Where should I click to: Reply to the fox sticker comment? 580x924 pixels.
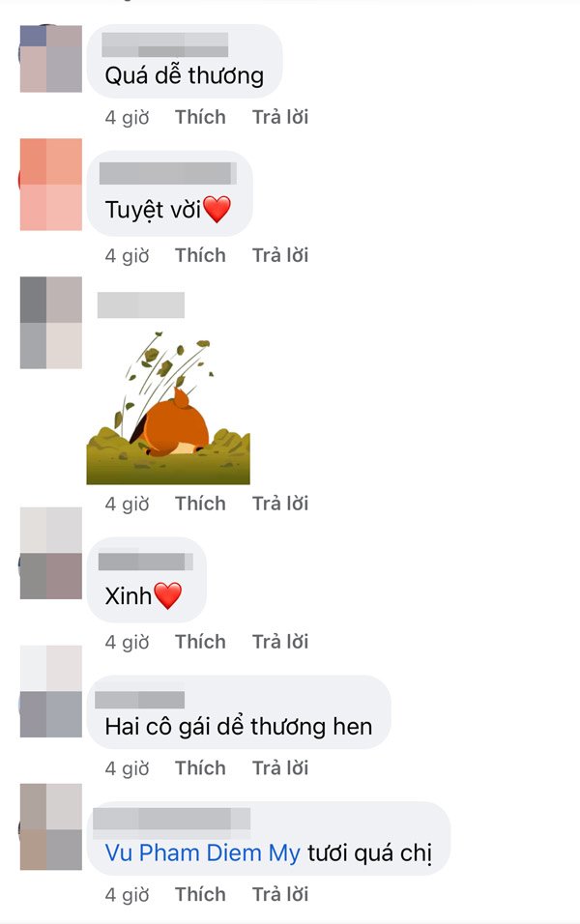tap(280, 504)
